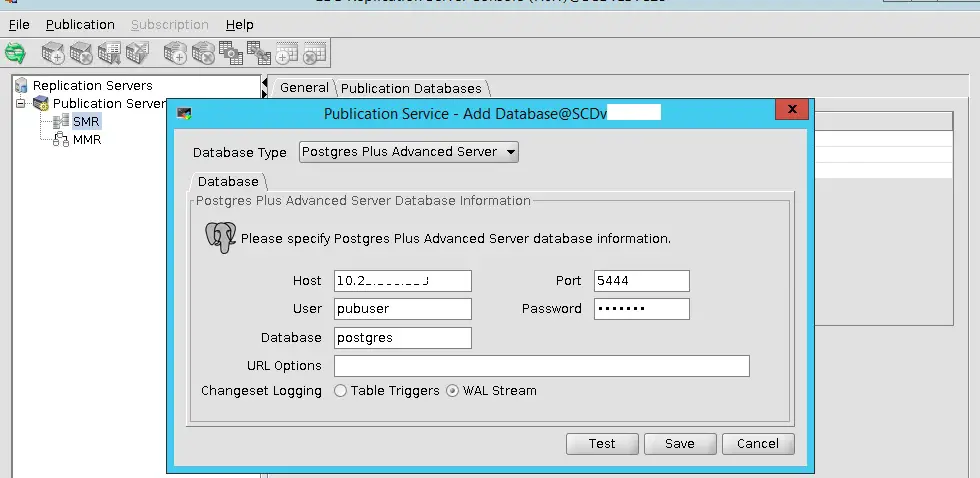Click the Test button
Image resolution: width=980 pixels, height=478 pixels.
click(x=602, y=444)
